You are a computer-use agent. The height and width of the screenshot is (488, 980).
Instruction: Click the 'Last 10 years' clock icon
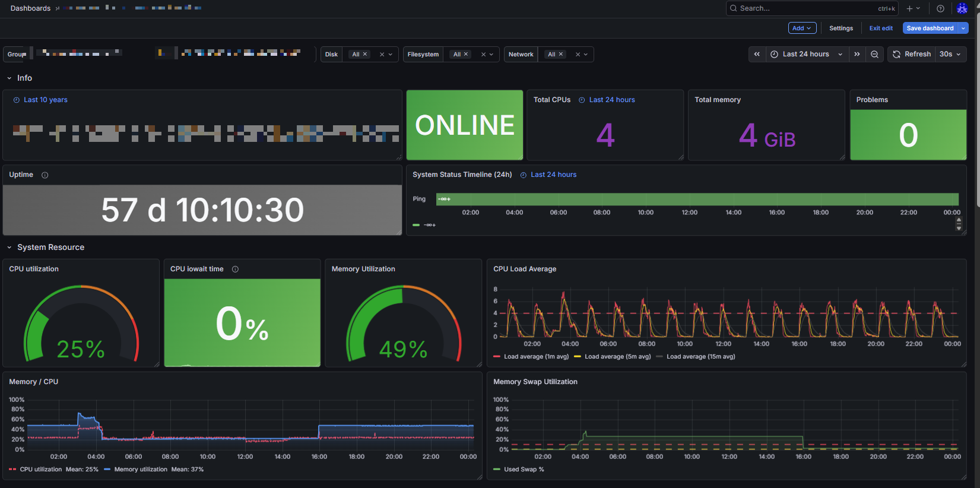17,100
